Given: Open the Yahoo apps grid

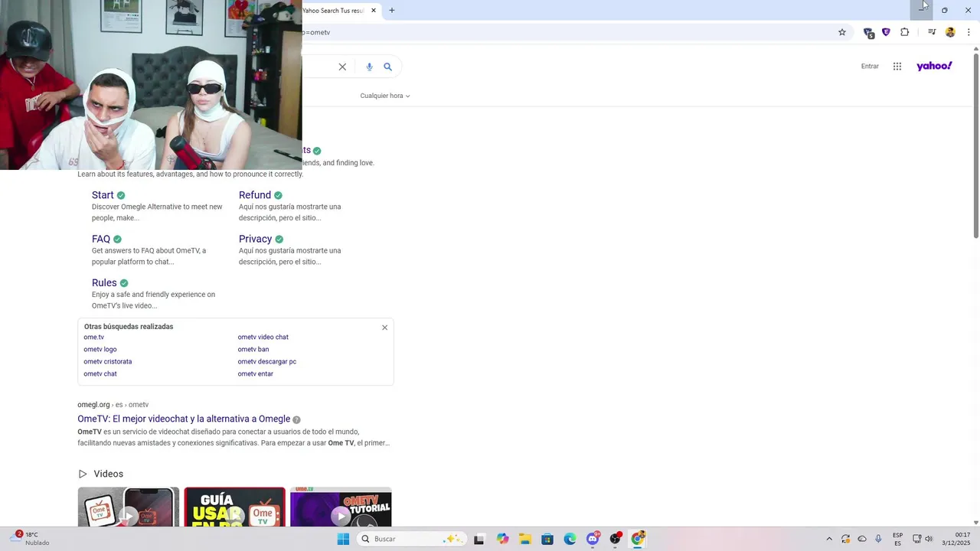Looking at the screenshot, I should 897,67.
